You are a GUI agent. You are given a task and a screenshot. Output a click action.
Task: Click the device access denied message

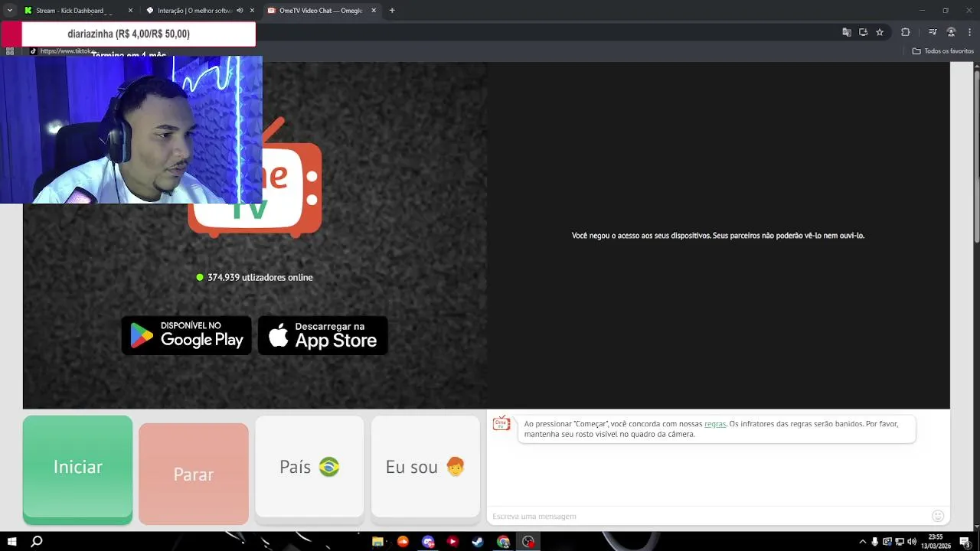click(718, 236)
